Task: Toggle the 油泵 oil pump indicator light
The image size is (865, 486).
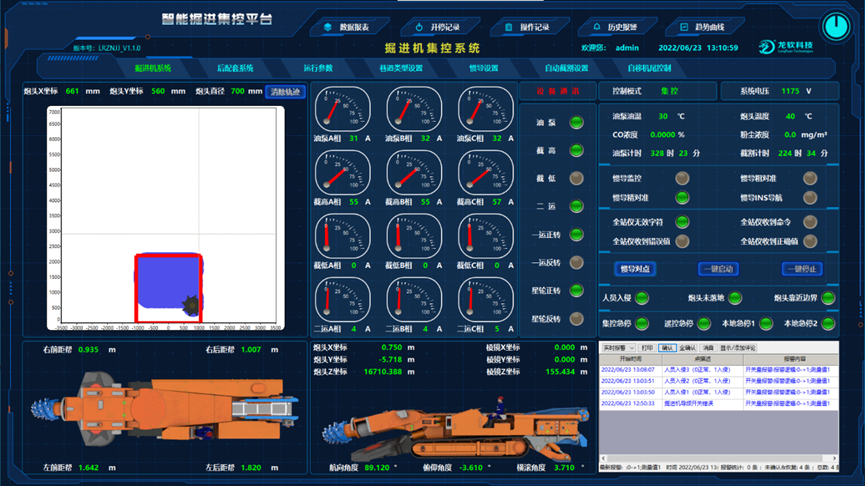Action: point(577,123)
